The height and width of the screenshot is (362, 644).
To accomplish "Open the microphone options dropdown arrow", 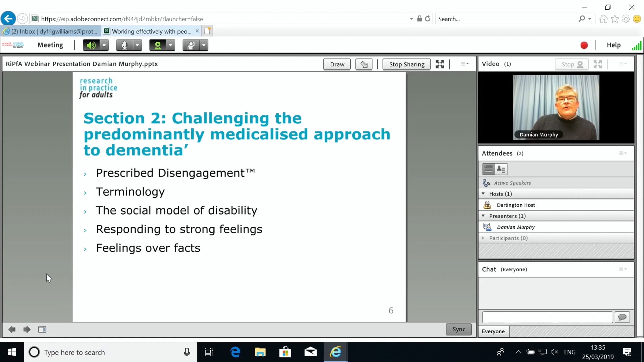I will [137, 45].
